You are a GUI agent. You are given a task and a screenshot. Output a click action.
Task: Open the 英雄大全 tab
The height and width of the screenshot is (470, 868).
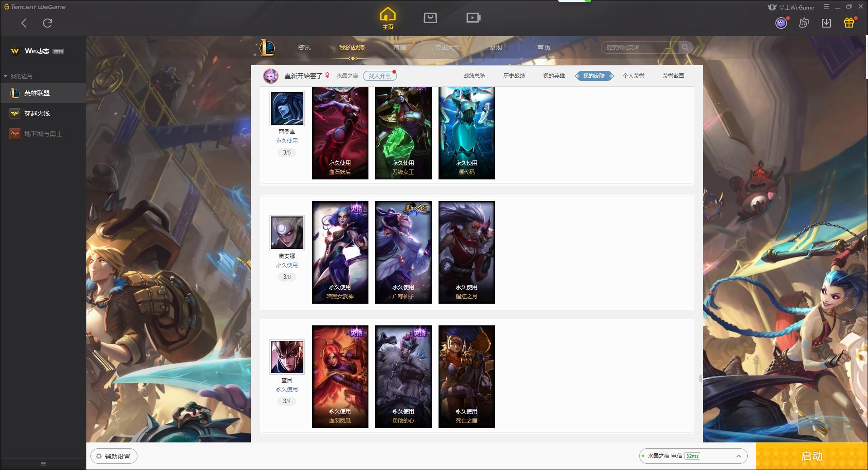448,47
